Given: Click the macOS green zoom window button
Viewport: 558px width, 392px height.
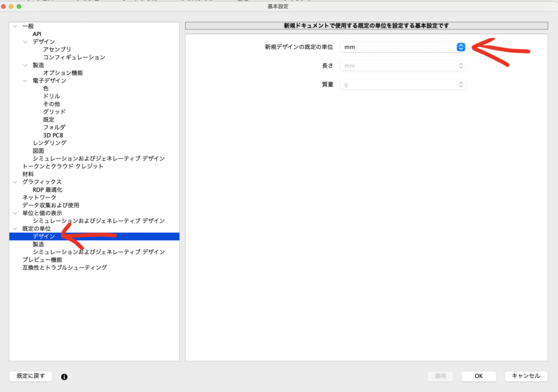Looking at the screenshot, I should [19, 6].
